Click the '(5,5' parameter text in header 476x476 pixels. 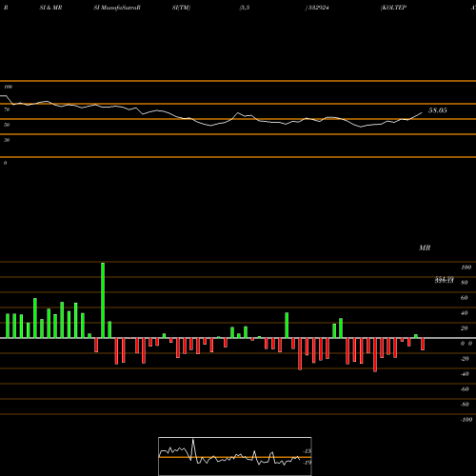coord(245,8)
